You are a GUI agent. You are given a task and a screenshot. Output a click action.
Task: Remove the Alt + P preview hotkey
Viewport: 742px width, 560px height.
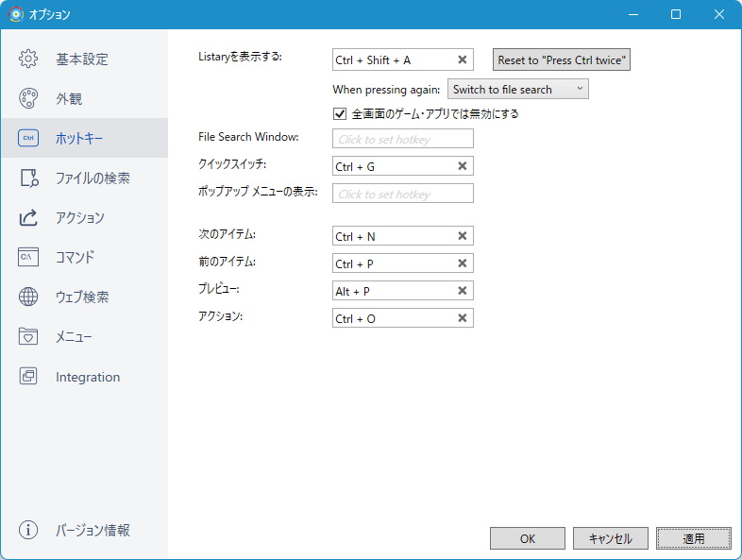[x=463, y=291]
